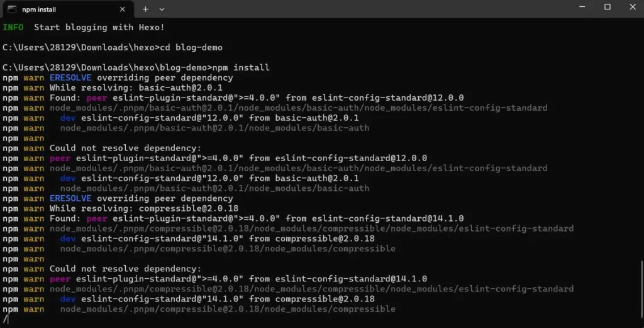Click the spinner cursor on the last line
The height and width of the screenshot is (328, 644).
click(5, 319)
